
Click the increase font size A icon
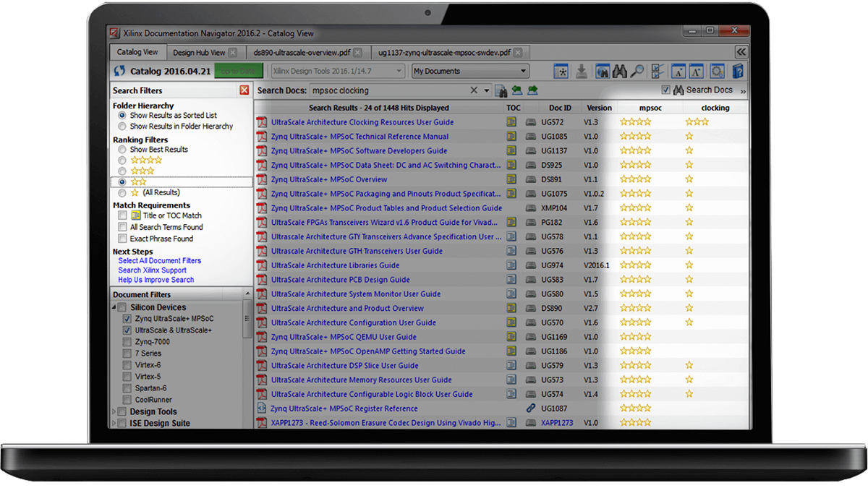pyautogui.click(x=696, y=71)
